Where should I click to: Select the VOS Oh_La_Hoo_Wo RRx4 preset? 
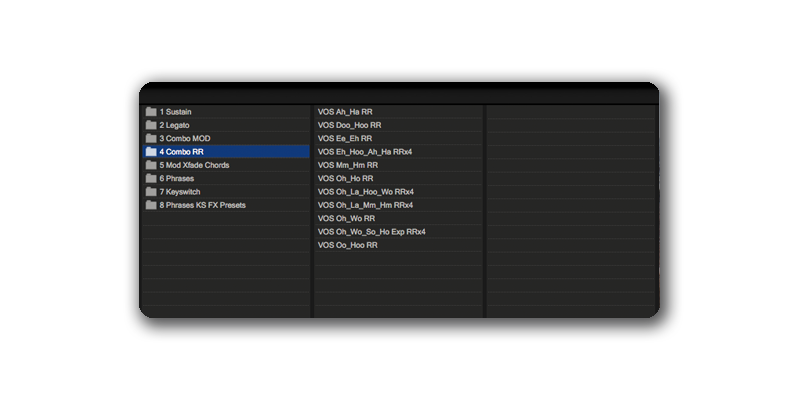click(x=365, y=192)
